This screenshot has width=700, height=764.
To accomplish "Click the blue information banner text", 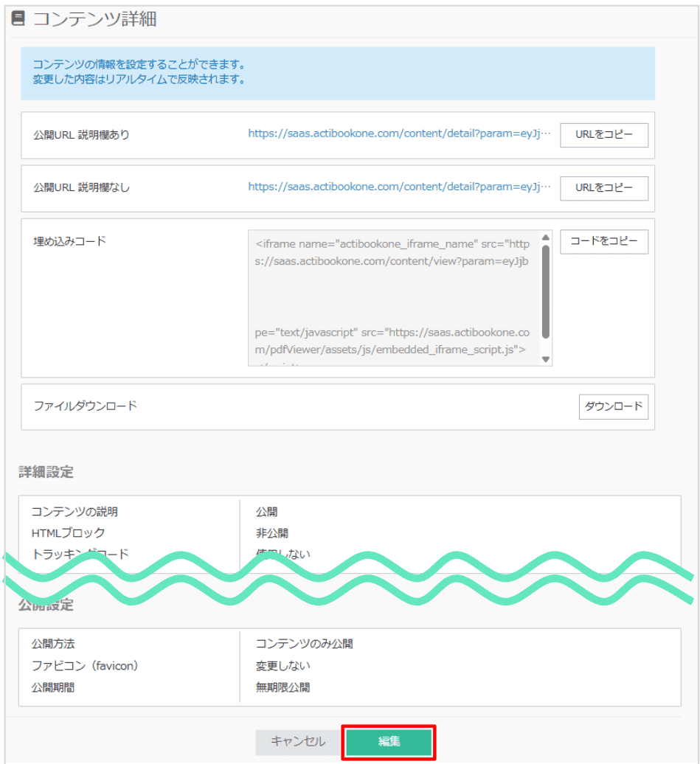I will tap(139, 72).
